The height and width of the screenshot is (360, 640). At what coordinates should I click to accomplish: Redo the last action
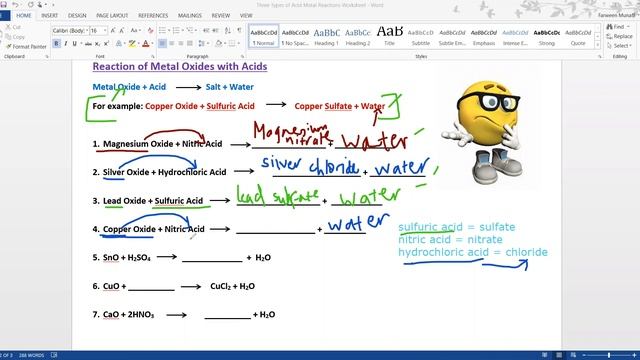point(31,4)
